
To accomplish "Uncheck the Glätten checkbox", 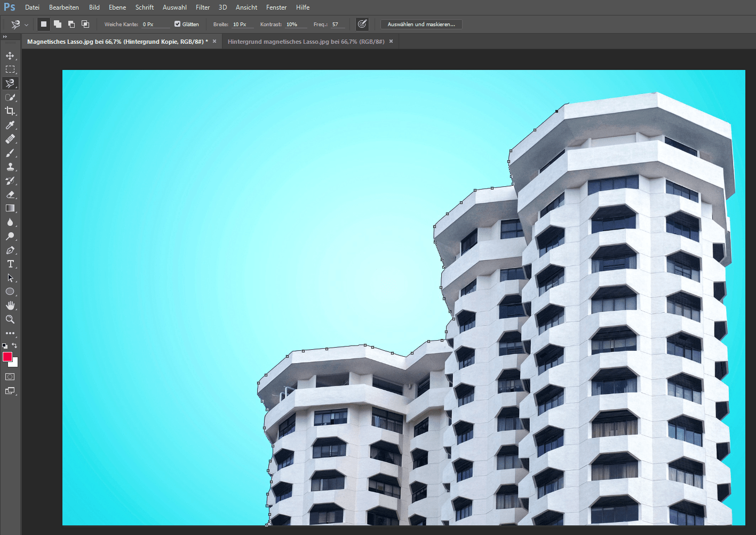I will pyautogui.click(x=178, y=24).
